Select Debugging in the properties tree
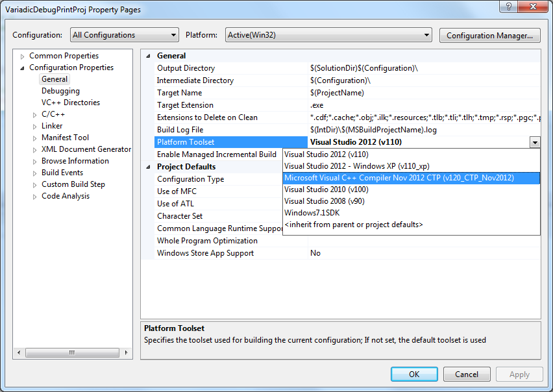This screenshot has height=392, width=553. click(60, 91)
